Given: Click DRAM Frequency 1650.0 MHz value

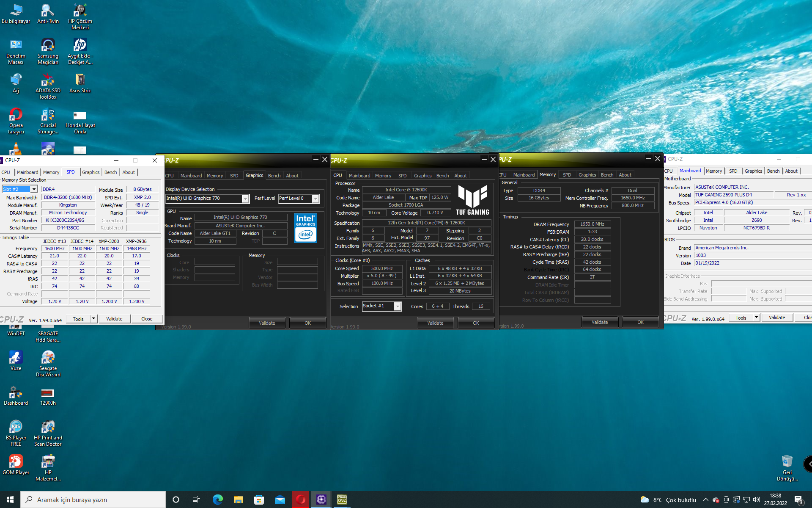Looking at the screenshot, I should [592, 224].
